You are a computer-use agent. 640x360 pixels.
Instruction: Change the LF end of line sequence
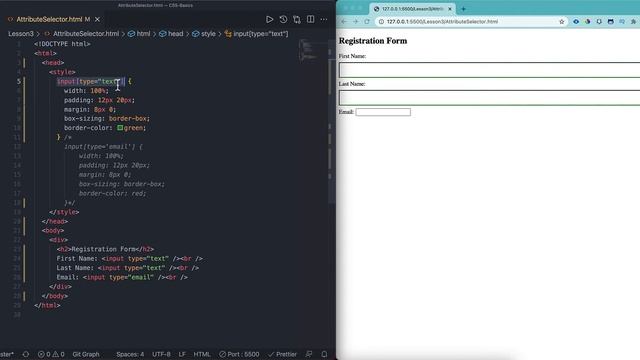coord(182,354)
